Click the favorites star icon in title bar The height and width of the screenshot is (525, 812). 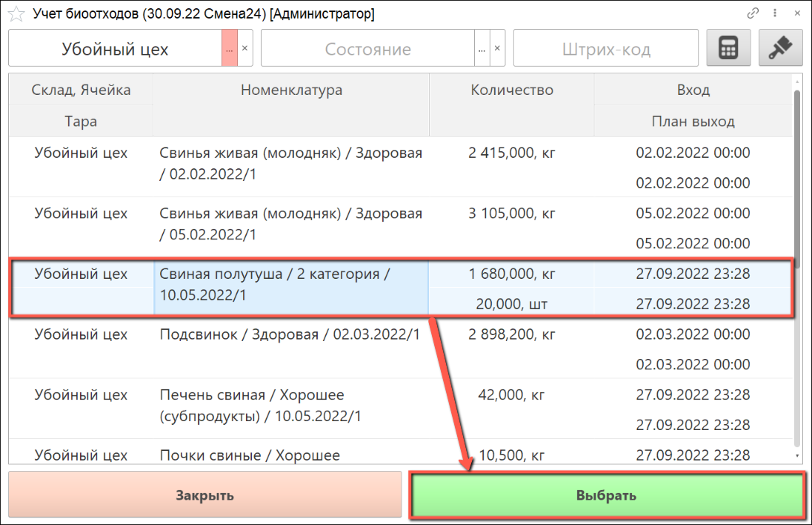tap(14, 14)
